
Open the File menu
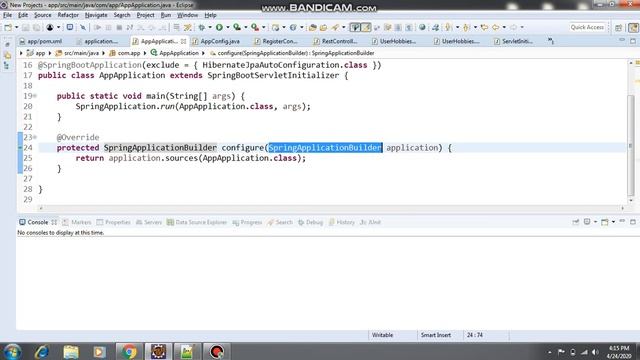[7, 15]
